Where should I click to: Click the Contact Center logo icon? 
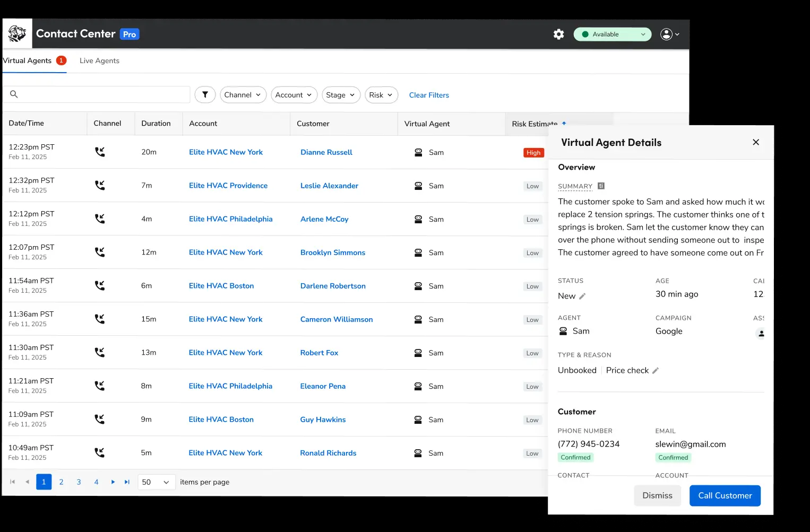click(x=18, y=33)
